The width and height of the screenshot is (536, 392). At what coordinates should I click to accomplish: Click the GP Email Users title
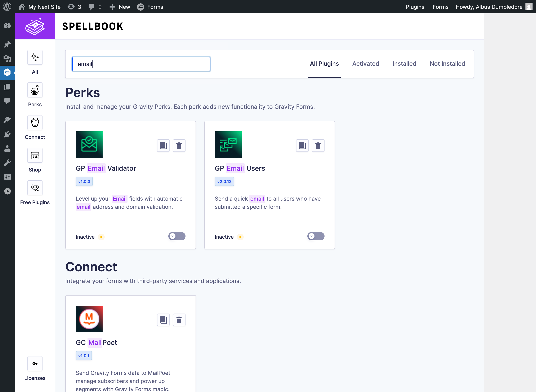[240, 168]
